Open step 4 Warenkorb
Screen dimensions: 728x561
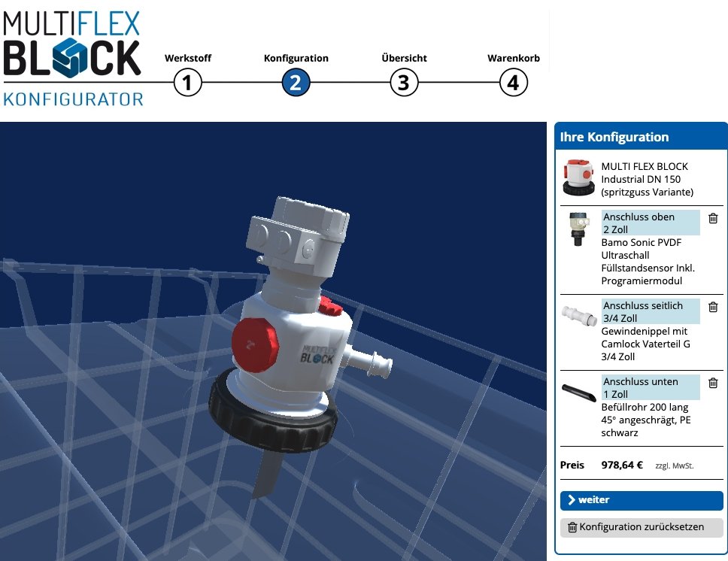(513, 83)
